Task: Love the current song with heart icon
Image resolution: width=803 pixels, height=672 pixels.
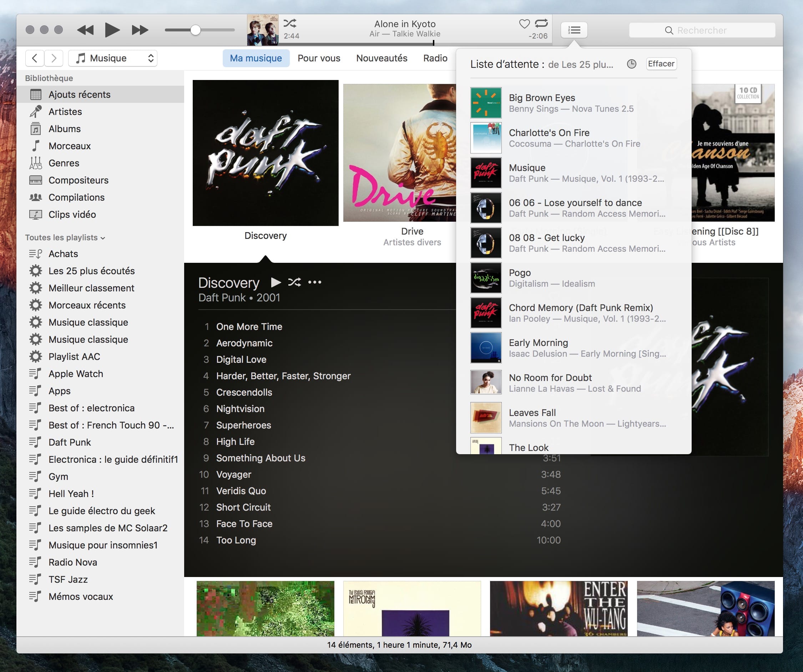Action: point(524,24)
